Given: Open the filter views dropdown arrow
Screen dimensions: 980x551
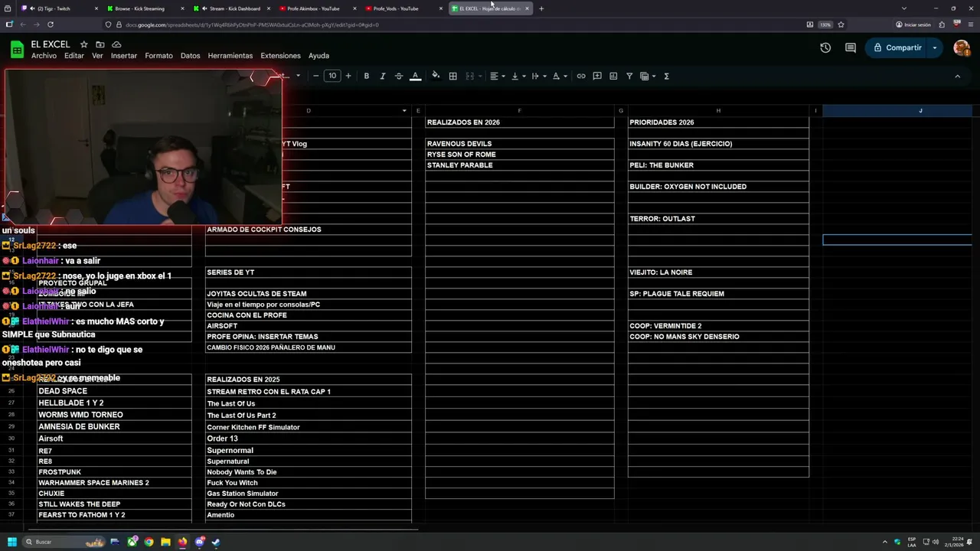Looking at the screenshot, I should pyautogui.click(x=654, y=76).
